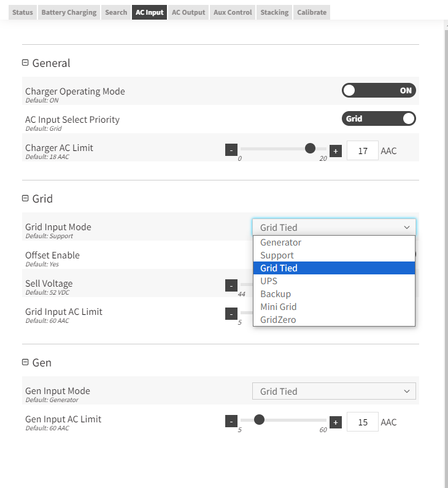Image resolution: width=448 pixels, height=488 pixels.
Task: Decrease Grid Input AC Limit with minus button
Action: point(231,314)
